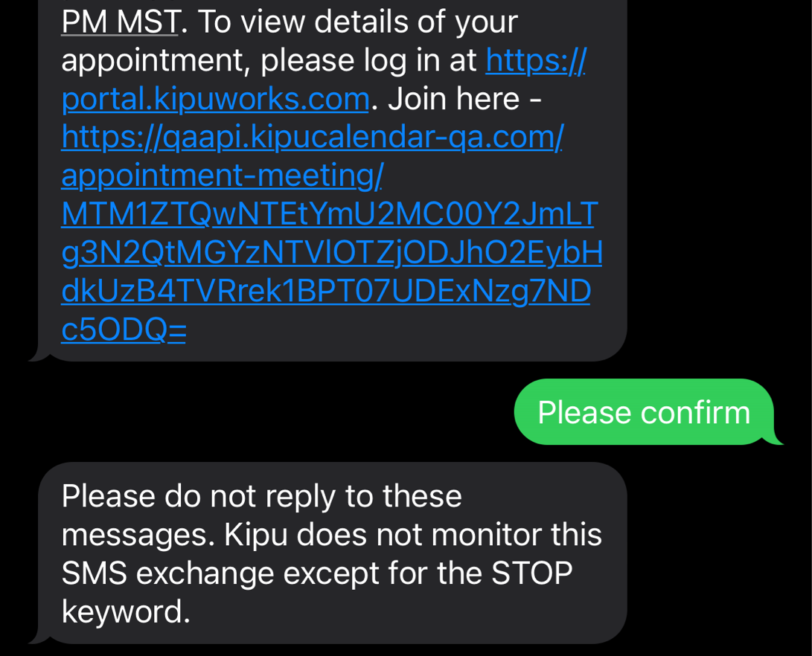
Task: Open the portal.kipuworks.com link
Action: 215,99
